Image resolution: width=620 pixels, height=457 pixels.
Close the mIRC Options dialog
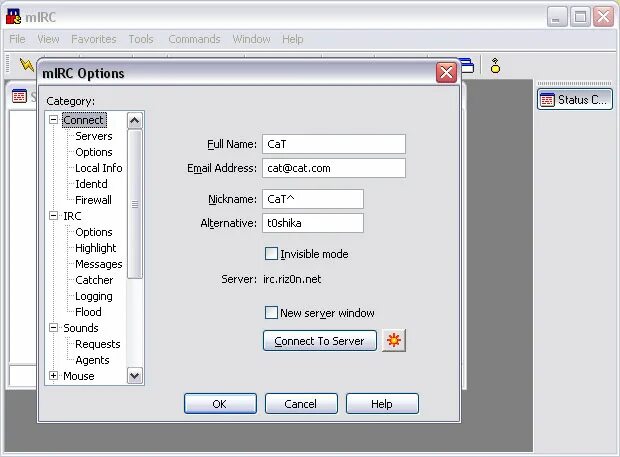click(x=446, y=72)
